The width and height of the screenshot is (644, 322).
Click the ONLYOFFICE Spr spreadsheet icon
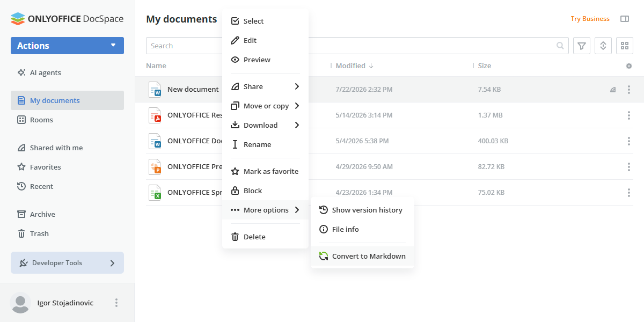pos(155,193)
